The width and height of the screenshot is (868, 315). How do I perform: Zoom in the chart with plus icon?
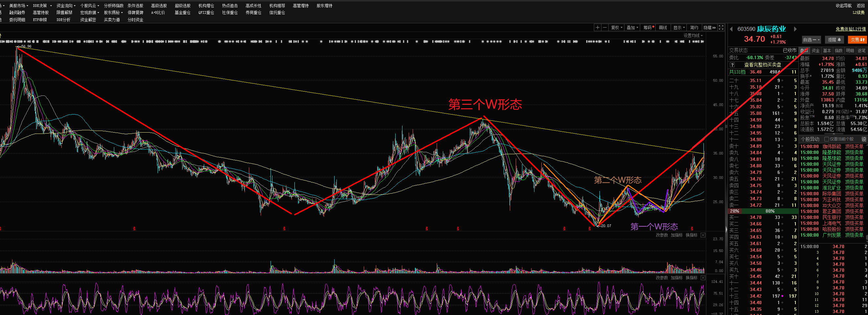click(597, 28)
